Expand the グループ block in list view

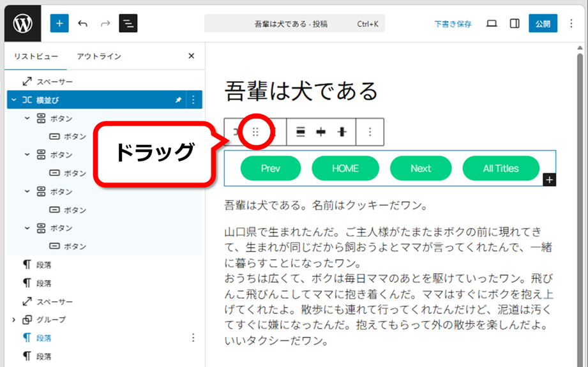click(x=14, y=320)
